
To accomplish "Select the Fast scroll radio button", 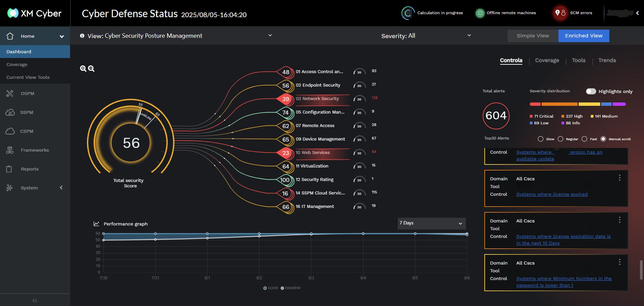I will (x=584, y=139).
